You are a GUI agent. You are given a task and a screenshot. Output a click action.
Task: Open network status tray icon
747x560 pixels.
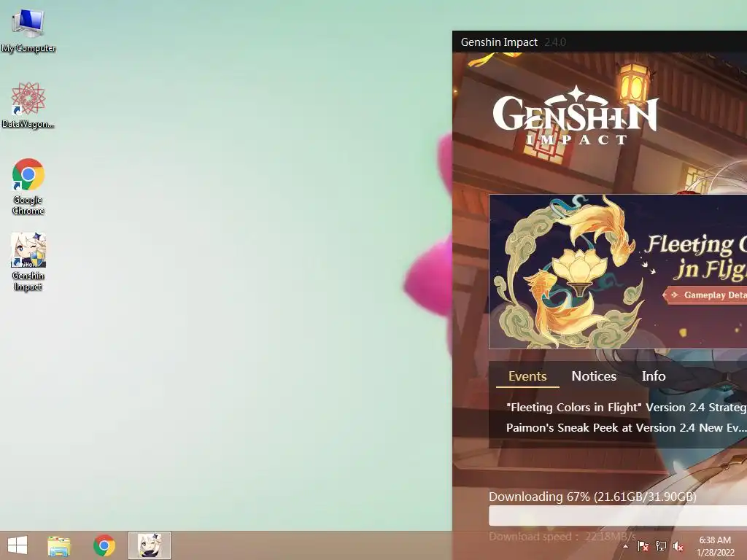(x=661, y=546)
